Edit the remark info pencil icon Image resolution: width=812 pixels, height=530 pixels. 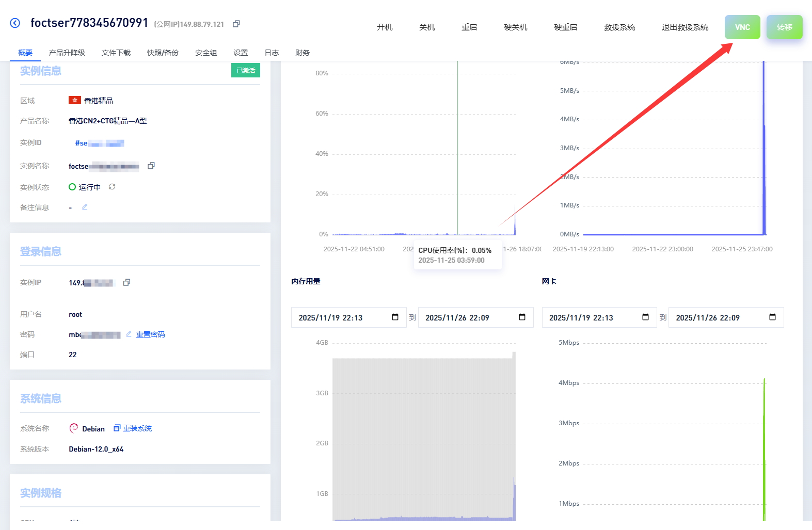point(85,207)
